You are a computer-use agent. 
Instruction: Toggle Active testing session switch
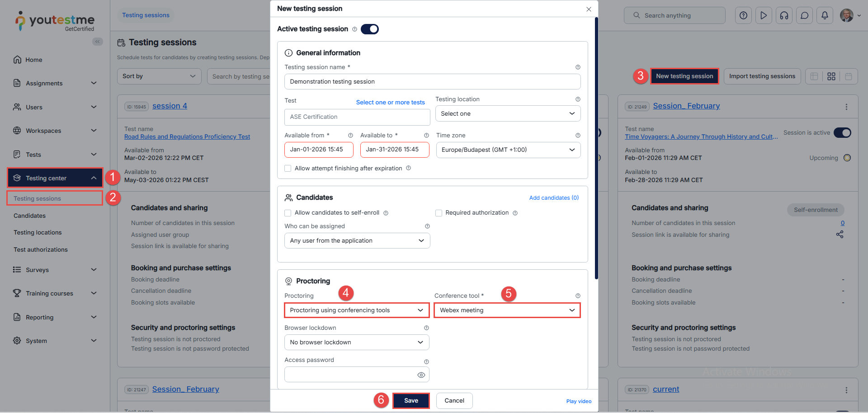coord(369,29)
